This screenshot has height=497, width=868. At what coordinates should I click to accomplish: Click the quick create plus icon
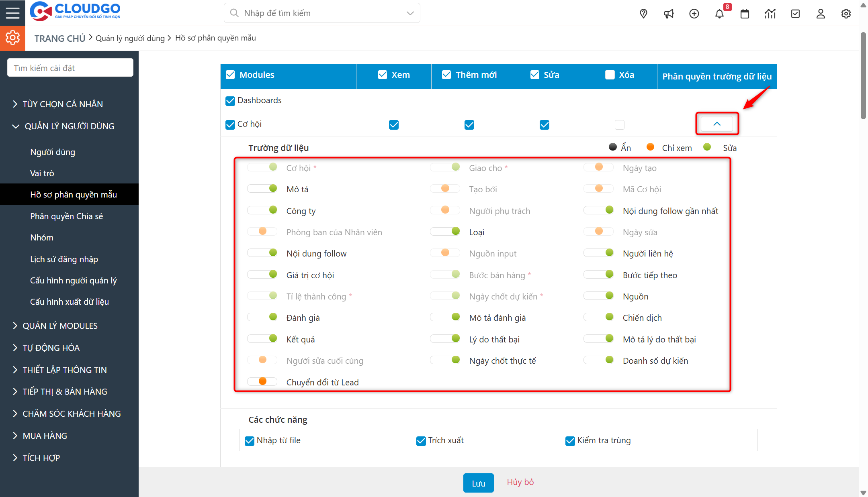[x=694, y=14]
